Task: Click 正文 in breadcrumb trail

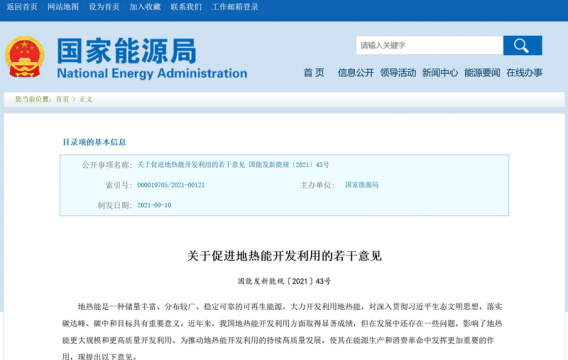Action: [x=86, y=99]
